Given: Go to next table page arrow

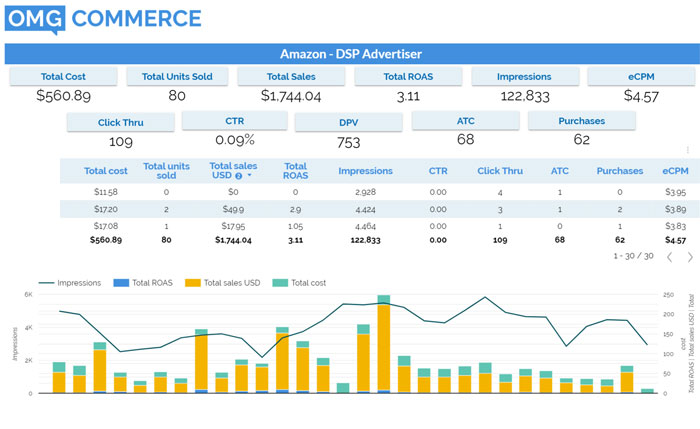Looking at the screenshot, I should (x=687, y=257).
